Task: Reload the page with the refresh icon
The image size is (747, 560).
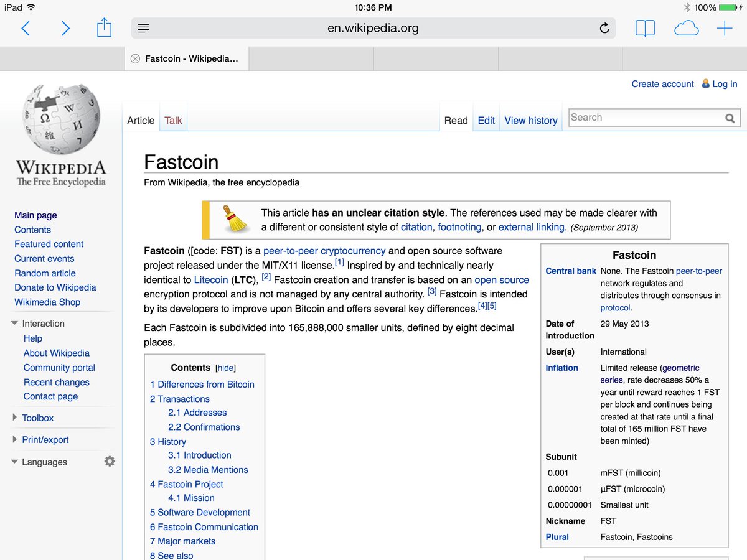Action: coord(604,28)
